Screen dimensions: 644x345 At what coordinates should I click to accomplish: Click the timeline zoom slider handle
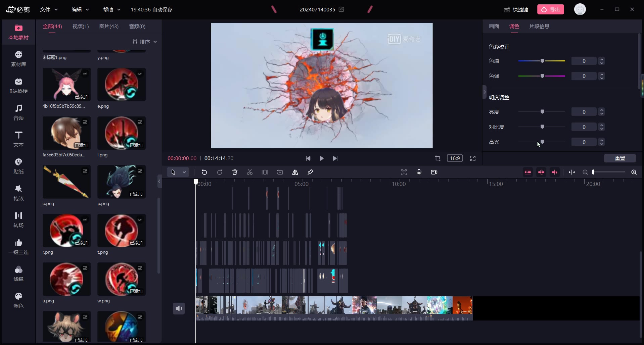tap(593, 172)
